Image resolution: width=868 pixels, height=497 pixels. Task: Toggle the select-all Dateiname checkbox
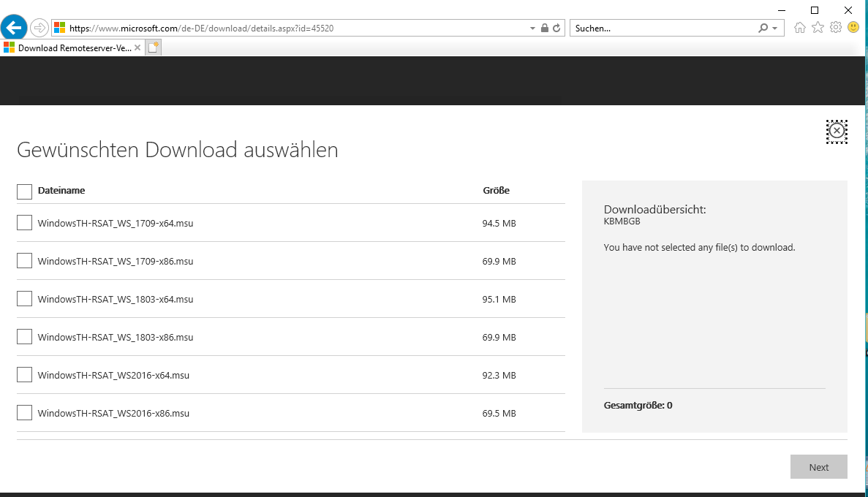tap(24, 191)
